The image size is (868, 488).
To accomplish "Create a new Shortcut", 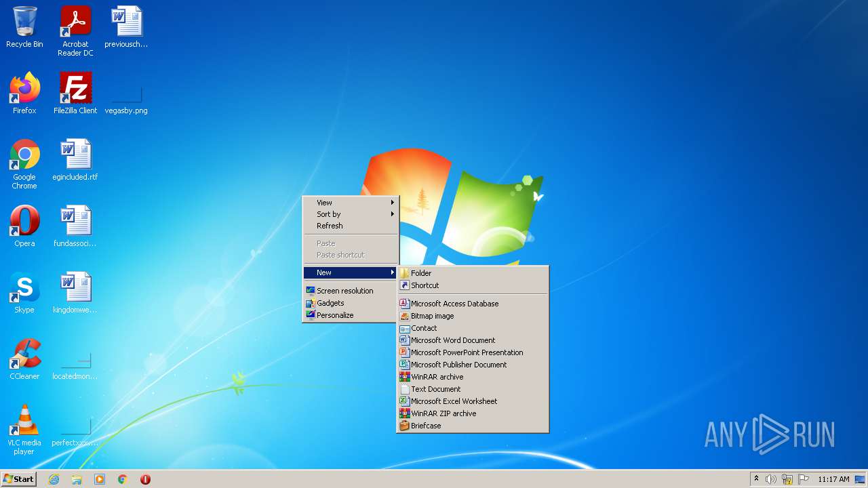I will (x=473, y=285).
